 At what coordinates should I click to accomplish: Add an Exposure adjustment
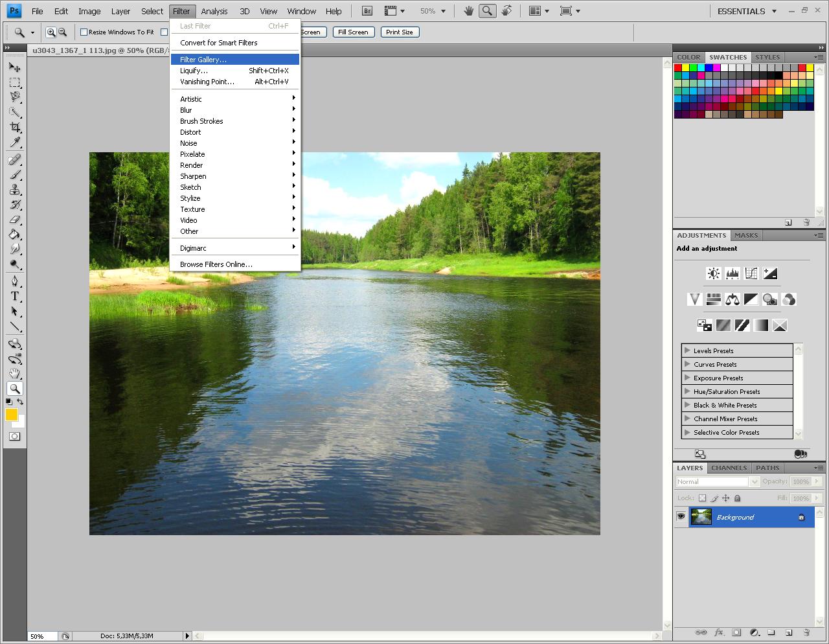tap(770, 273)
